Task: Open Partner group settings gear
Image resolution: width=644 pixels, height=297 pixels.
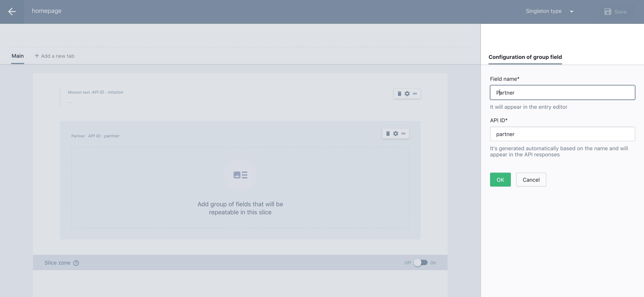Action: coord(395,134)
